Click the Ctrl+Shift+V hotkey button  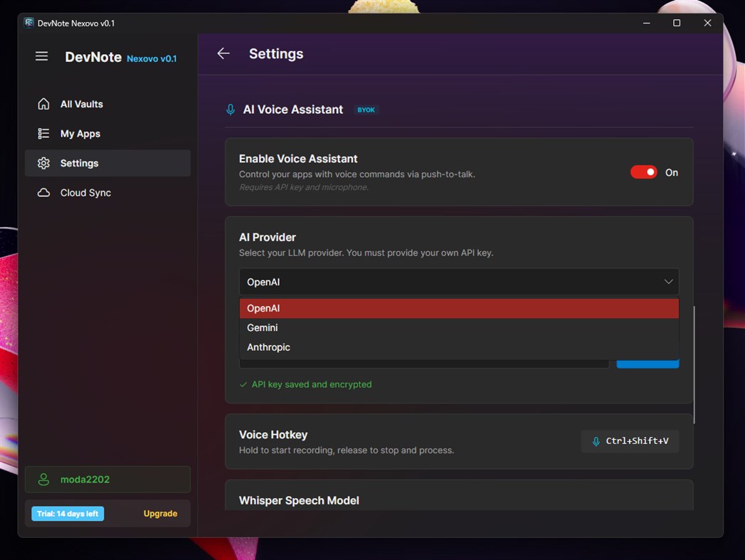(x=630, y=441)
